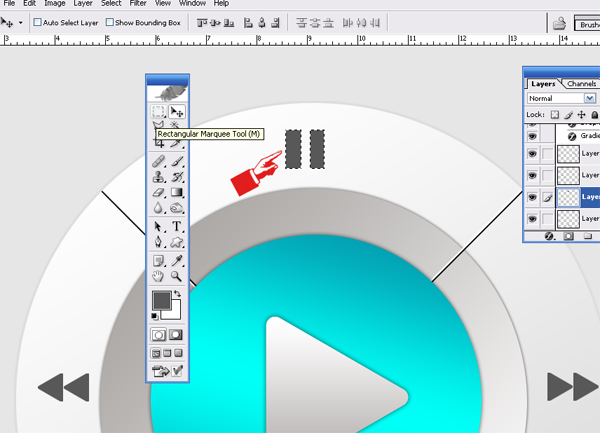Click align right edges icon
The height and width of the screenshot is (433, 600).
275,23
